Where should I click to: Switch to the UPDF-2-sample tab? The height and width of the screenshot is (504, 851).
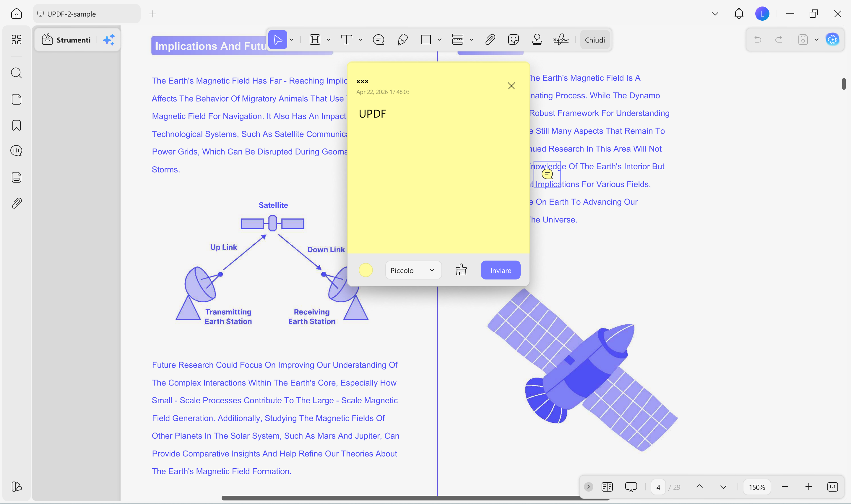coord(87,14)
